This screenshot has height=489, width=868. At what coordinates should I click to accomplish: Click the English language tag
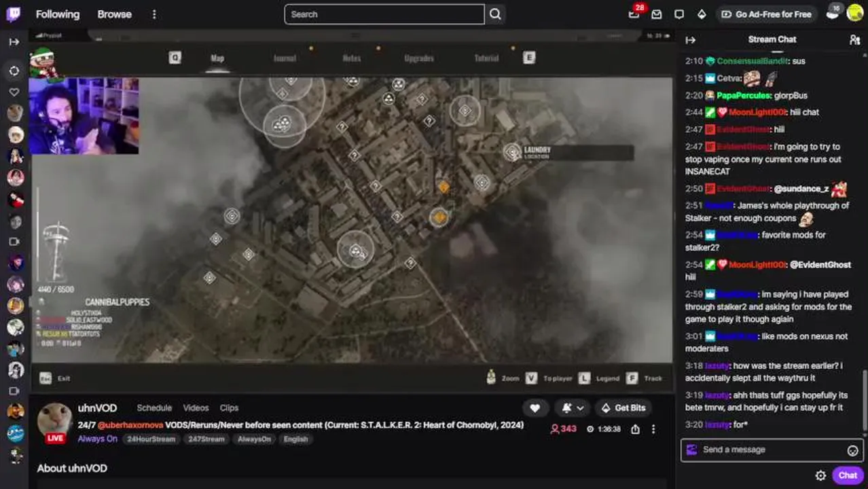coord(295,439)
